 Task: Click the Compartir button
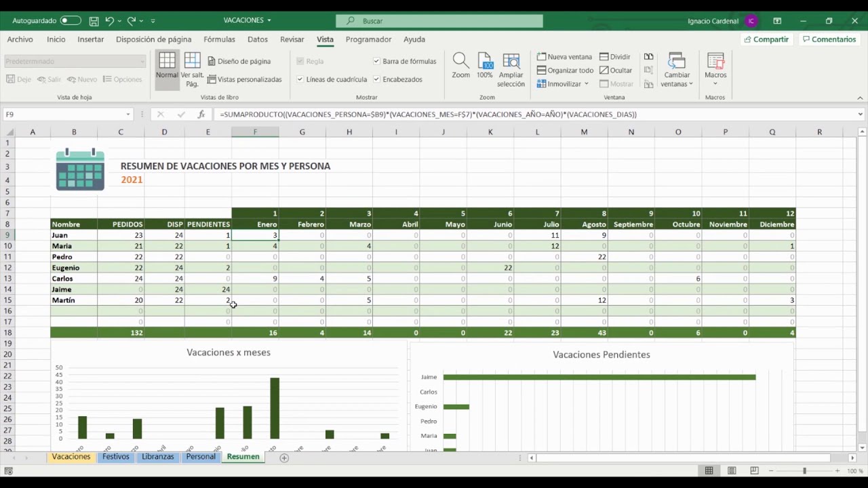[766, 39]
